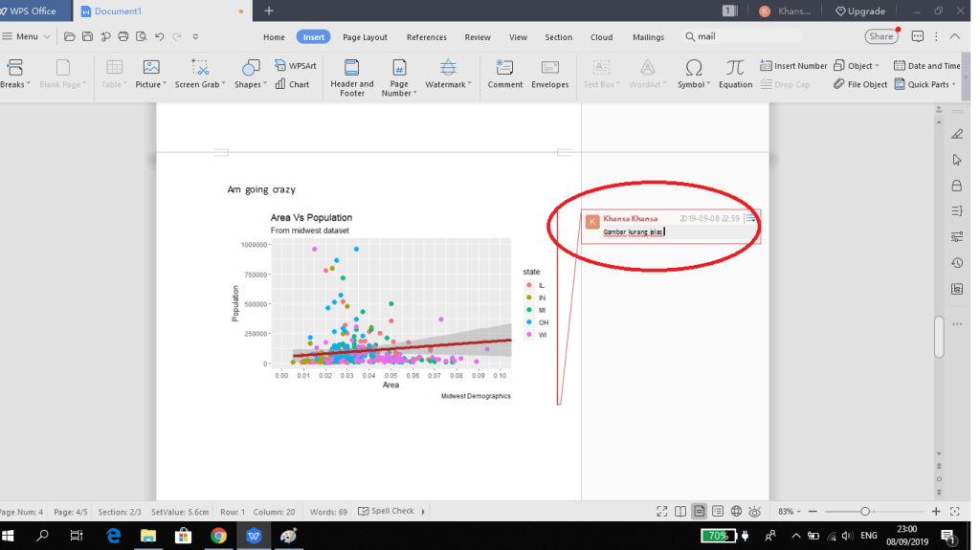Switch to Web Layout view in status bar
Image resolution: width=980 pixels, height=550 pixels.
(x=736, y=511)
